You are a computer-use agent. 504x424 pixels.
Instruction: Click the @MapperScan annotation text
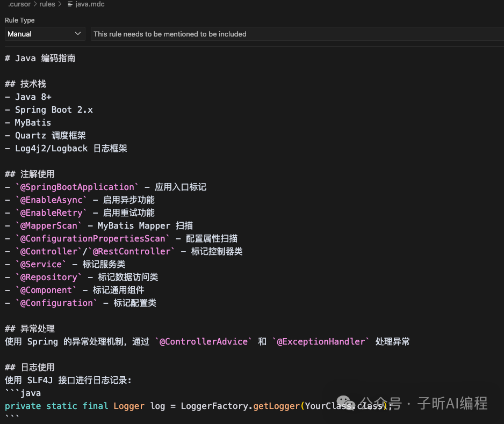pos(49,225)
